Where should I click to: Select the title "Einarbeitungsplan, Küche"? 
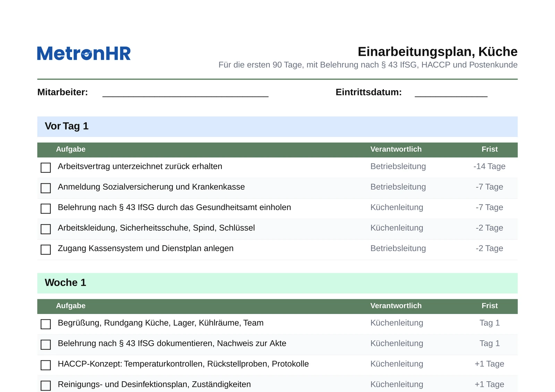pyautogui.click(x=437, y=52)
